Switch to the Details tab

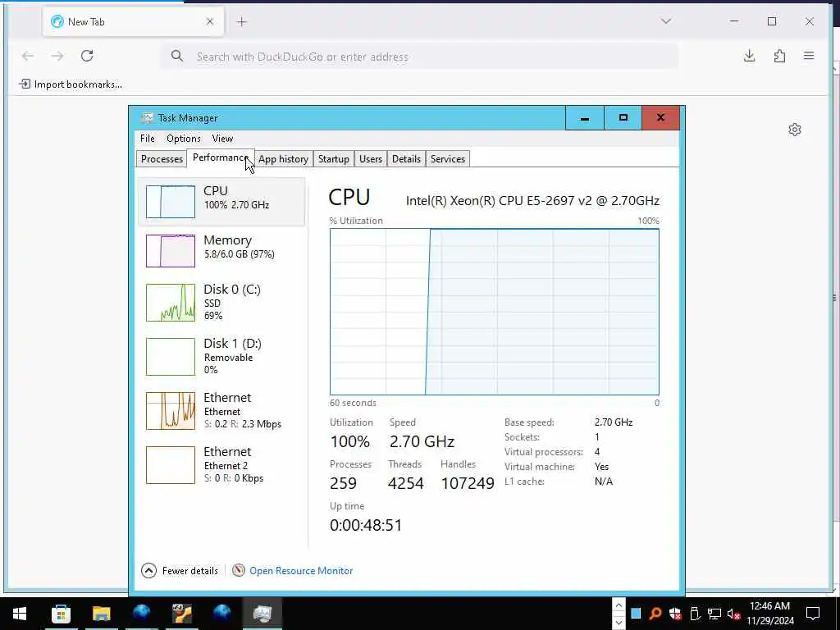[x=406, y=158]
